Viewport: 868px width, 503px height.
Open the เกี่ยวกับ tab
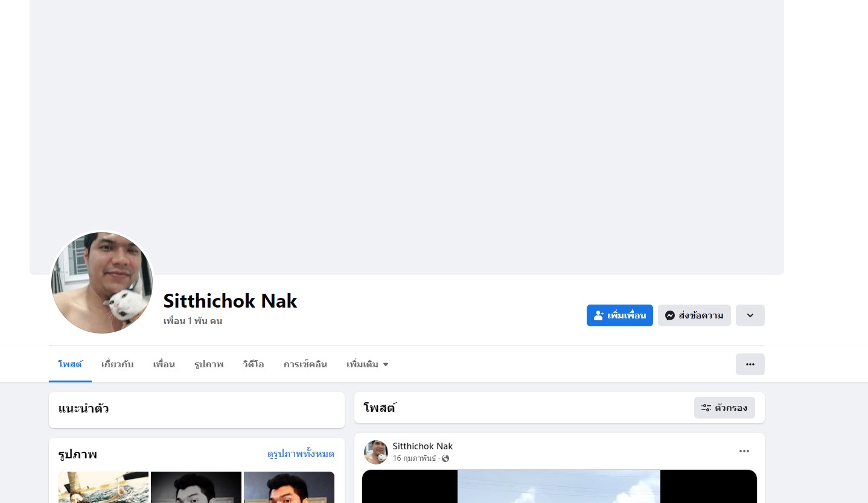click(x=117, y=364)
